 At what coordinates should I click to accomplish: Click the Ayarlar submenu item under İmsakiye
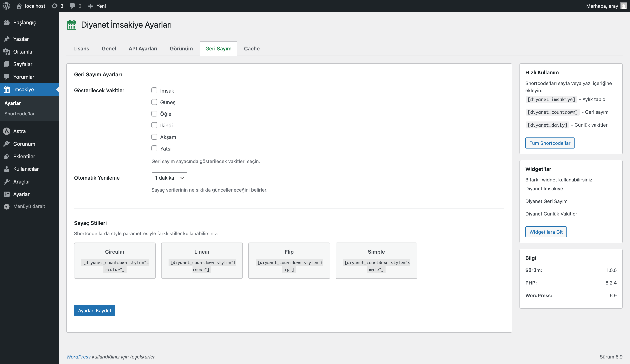pos(13,103)
